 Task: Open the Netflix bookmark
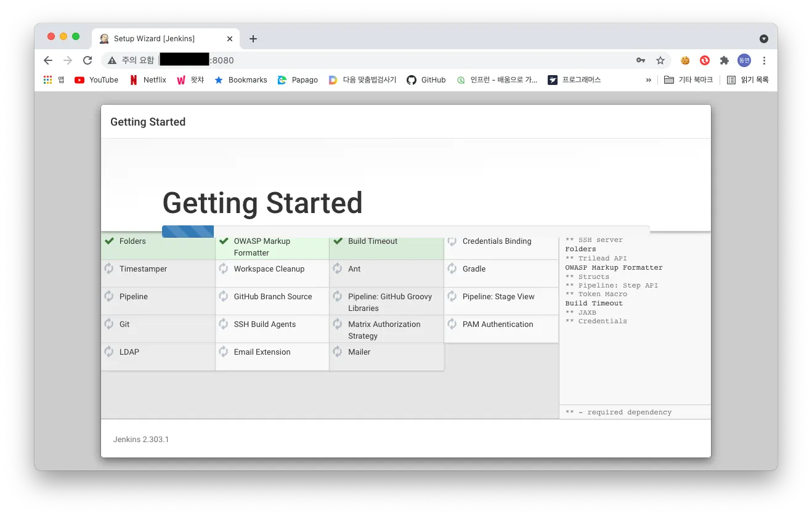coord(148,80)
